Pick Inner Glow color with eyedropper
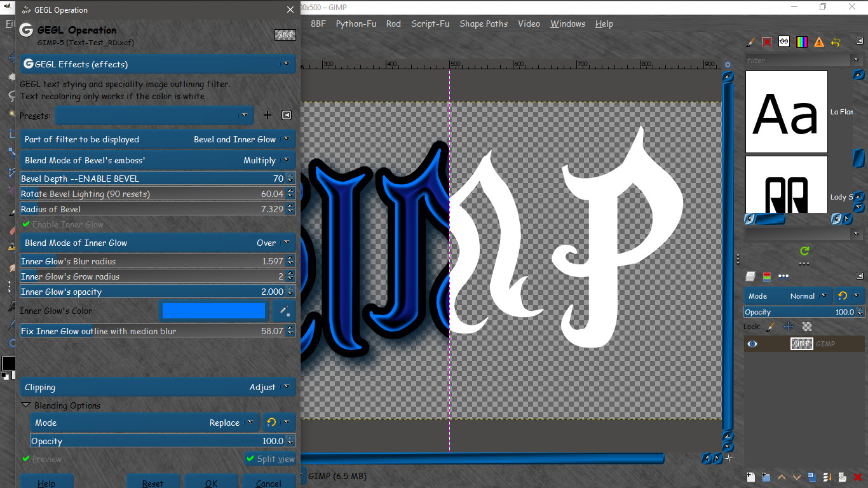Image resolution: width=868 pixels, height=488 pixels. (284, 311)
